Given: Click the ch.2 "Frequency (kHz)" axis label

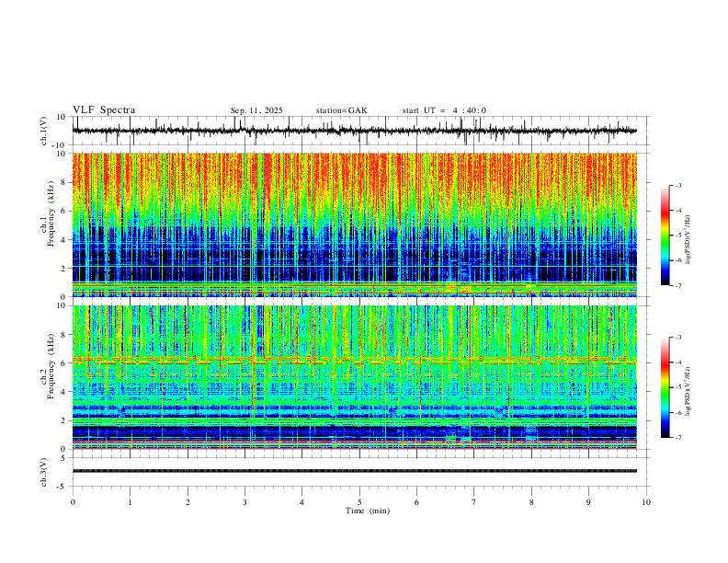Looking at the screenshot, I should (x=51, y=366).
